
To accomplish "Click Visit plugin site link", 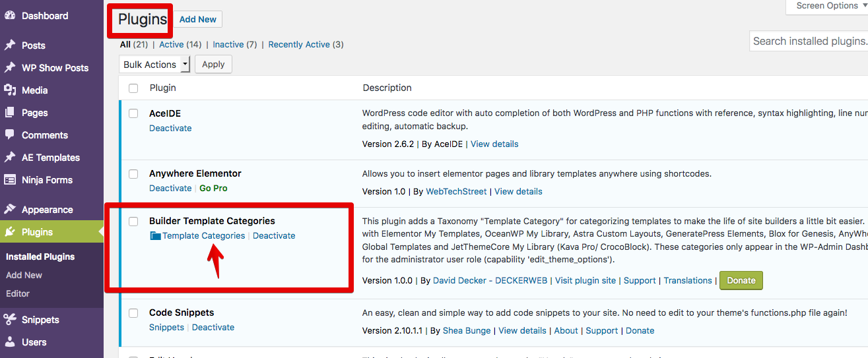I will (x=585, y=280).
